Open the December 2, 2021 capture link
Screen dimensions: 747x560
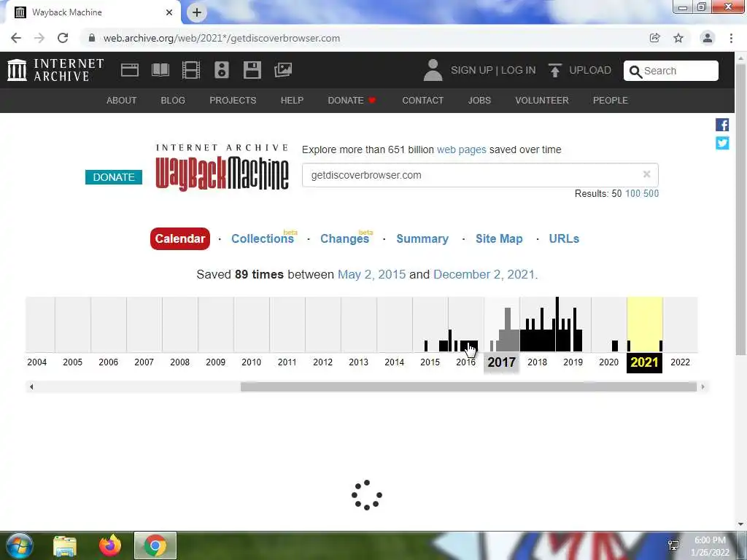484,274
